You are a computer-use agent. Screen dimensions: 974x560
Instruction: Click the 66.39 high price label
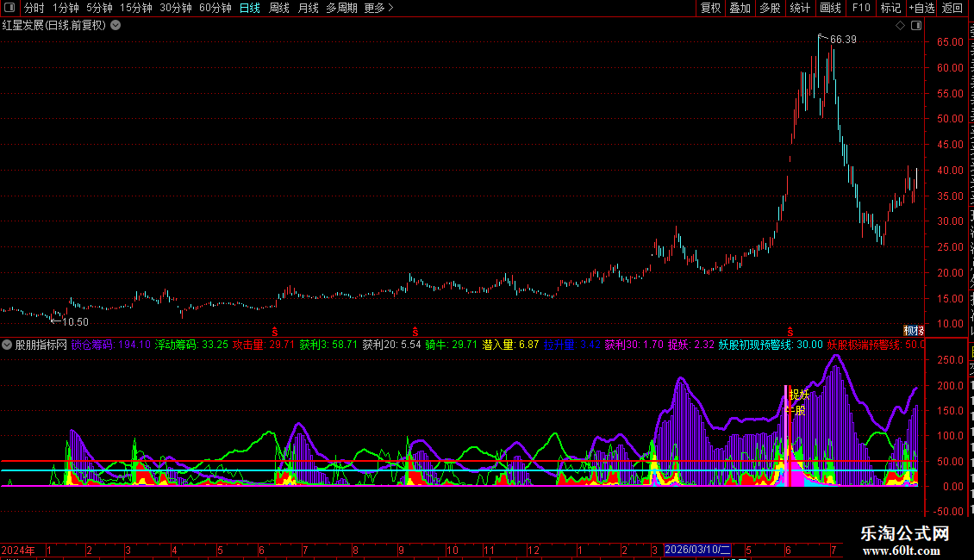(x=843, y=40)
